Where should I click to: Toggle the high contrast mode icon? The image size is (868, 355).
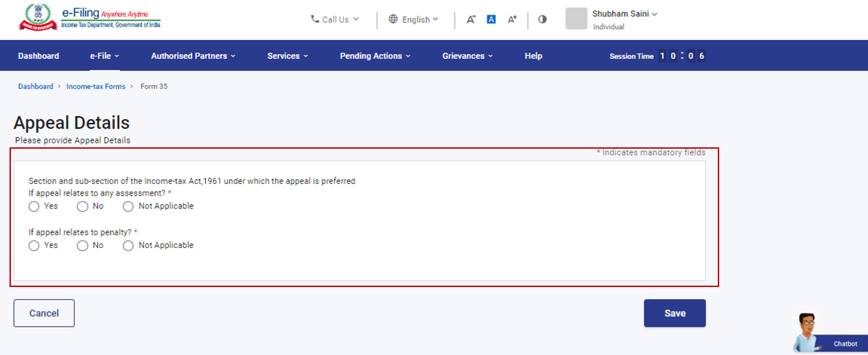coord(542,19)
